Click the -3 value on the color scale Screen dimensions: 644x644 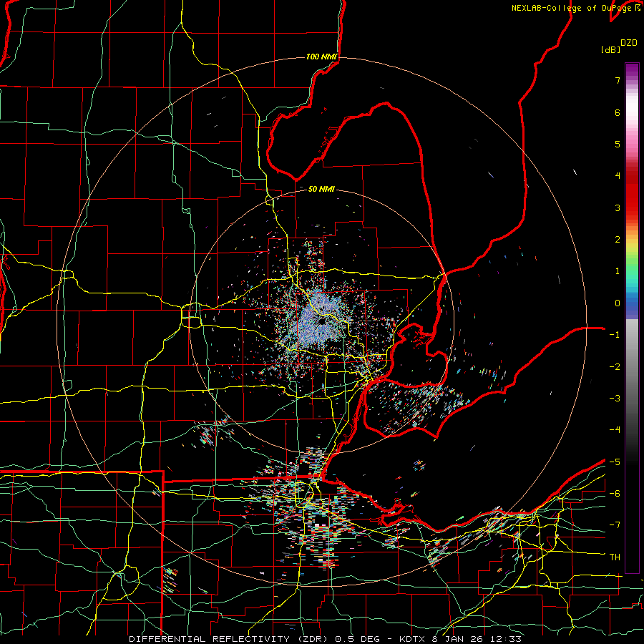coord(615,399)
